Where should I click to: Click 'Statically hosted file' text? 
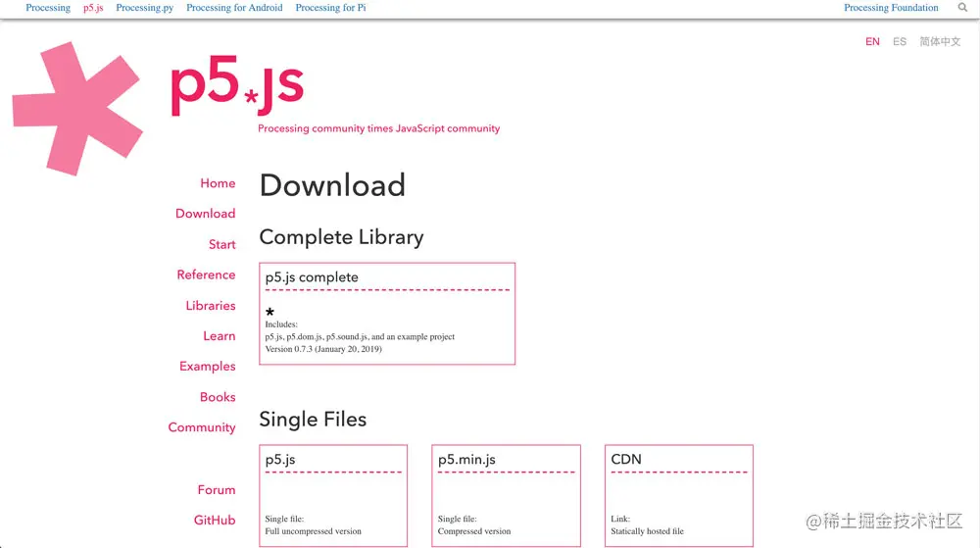(647, 531)
